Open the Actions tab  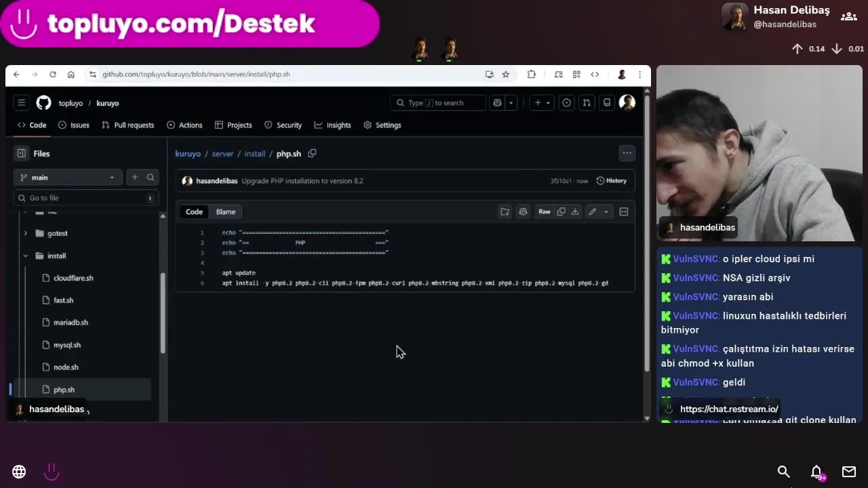184,125
